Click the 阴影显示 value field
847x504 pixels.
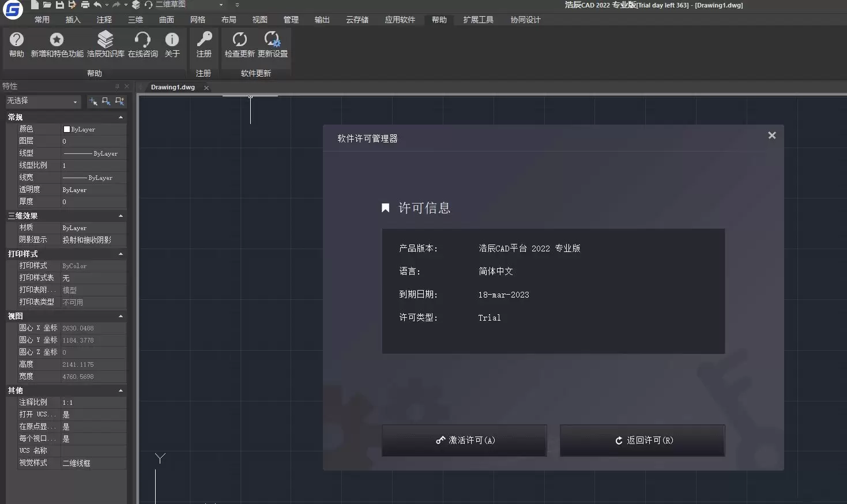93,240
